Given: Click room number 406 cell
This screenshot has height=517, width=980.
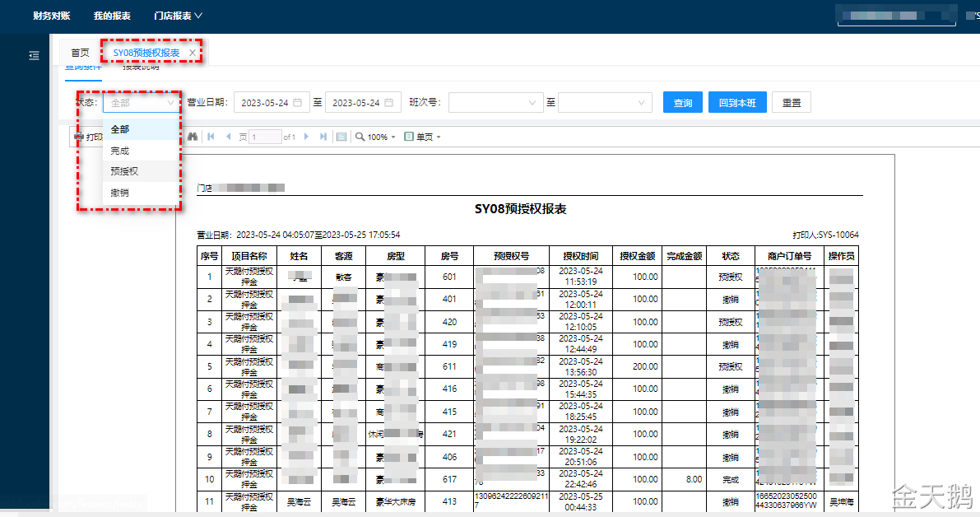Looking at the screenshot, I should pyautogui.click(x=449, y=457).
